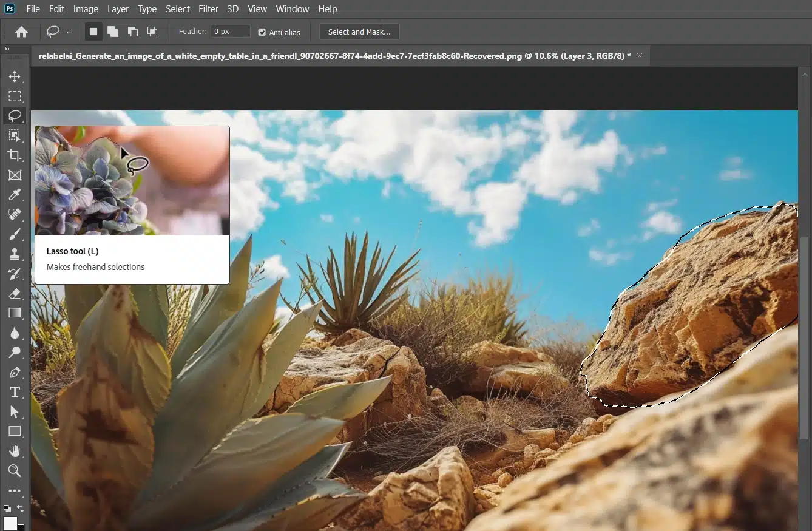Select the Spot Healing Brush tool

click(15, 214)
